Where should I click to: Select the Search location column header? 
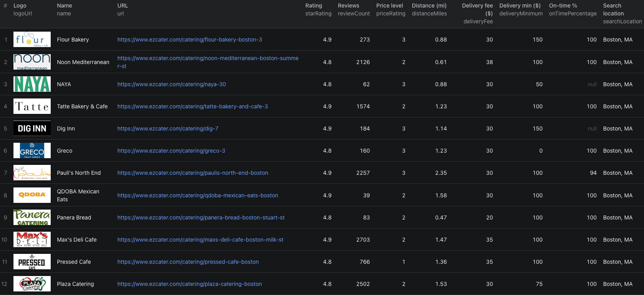click(x=623, y=13)
